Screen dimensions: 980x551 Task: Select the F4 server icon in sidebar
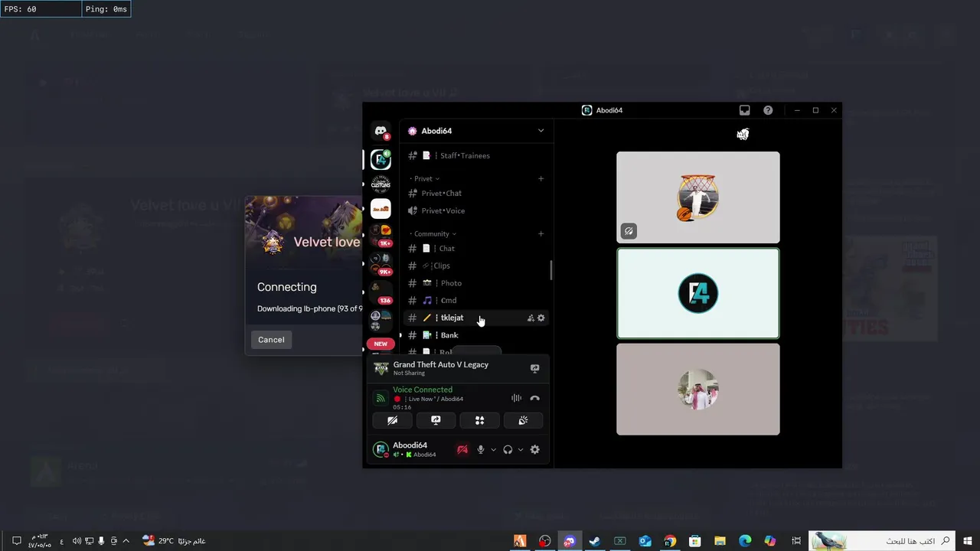pyautogui.click(x=381, y=160)
